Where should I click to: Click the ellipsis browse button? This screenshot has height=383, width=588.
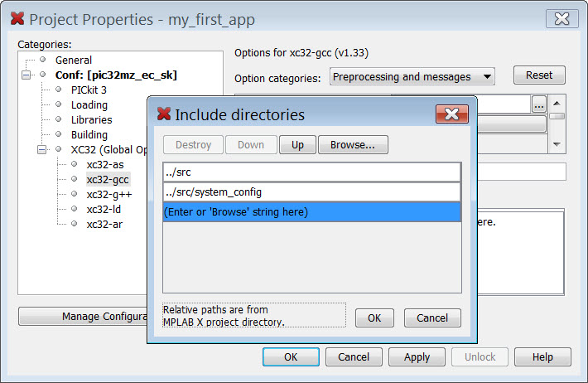coord(539,105)
